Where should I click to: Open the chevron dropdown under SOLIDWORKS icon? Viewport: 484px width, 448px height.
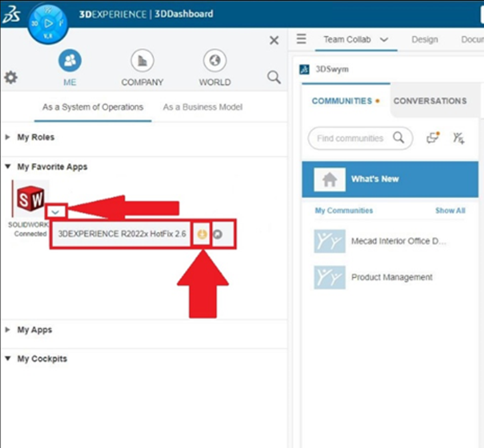[57, 212]
